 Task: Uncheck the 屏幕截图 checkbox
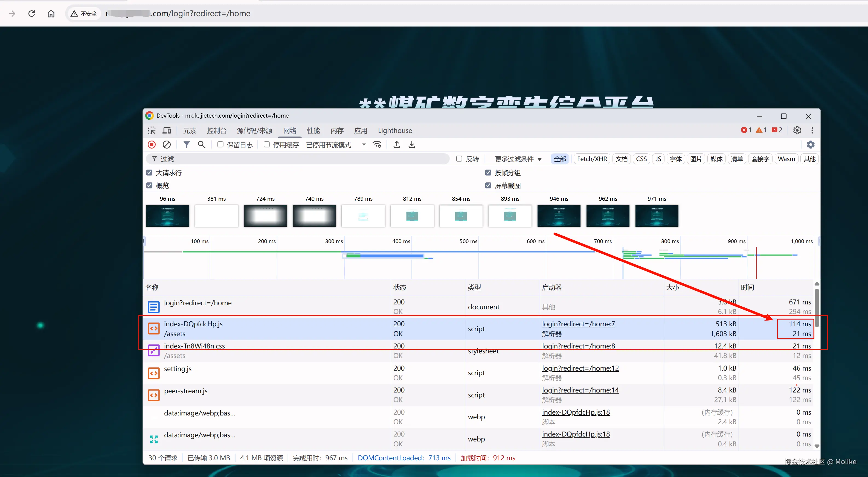tap(488, 186)
